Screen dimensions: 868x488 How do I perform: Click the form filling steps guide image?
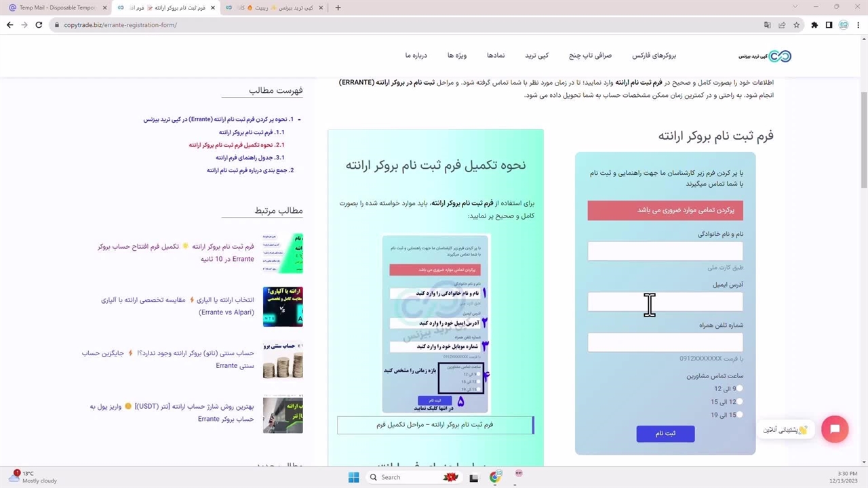[x=435, y=323]
